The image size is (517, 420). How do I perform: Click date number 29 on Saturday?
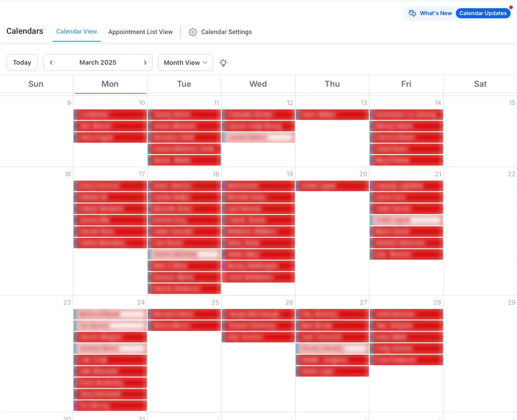click(x=511, y=302)
